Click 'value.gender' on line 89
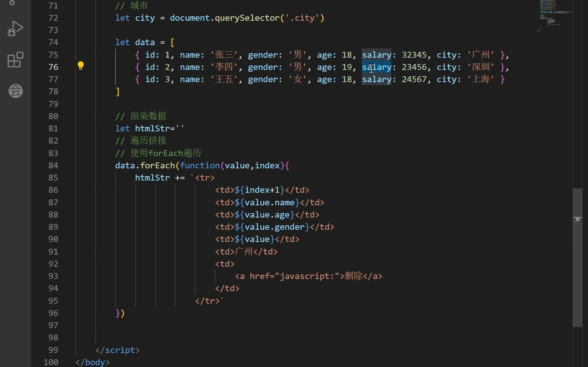 click(x=274, y=227)
